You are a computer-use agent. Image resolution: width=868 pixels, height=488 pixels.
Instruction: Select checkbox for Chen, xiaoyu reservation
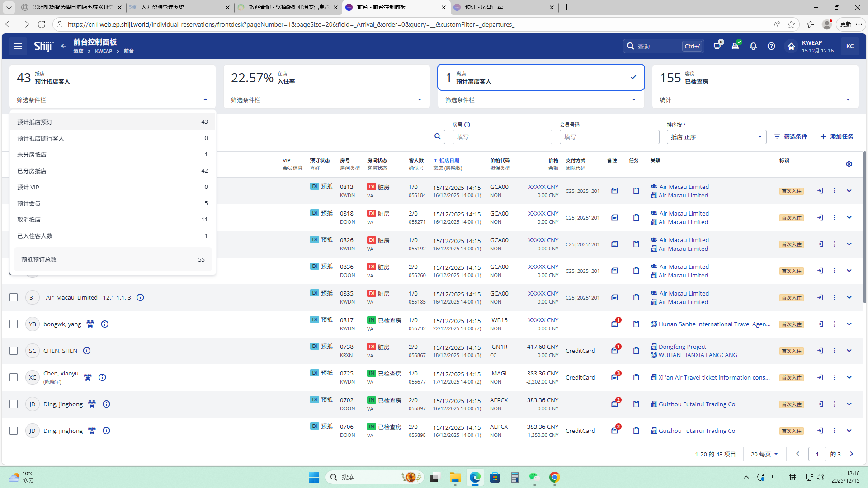pos(14,377)
